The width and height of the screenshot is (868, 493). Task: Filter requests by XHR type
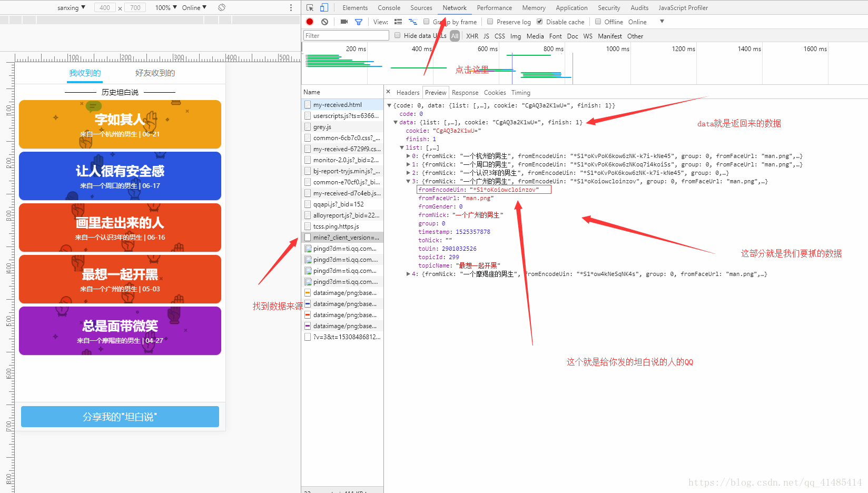pyautogui.click(x=472, y=36)
